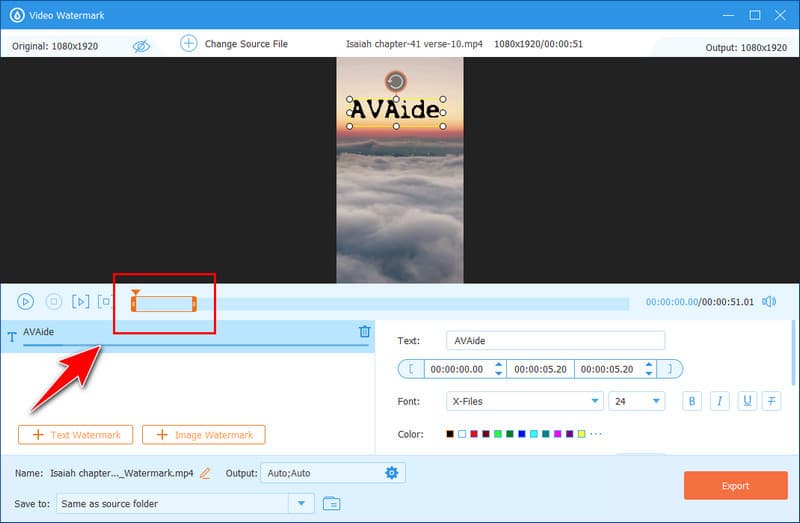The height and width of the screenshot is (523, 800).
Task: Open the font size 24 dropdown
Action: pyautogui.click(x=637, y=401)
